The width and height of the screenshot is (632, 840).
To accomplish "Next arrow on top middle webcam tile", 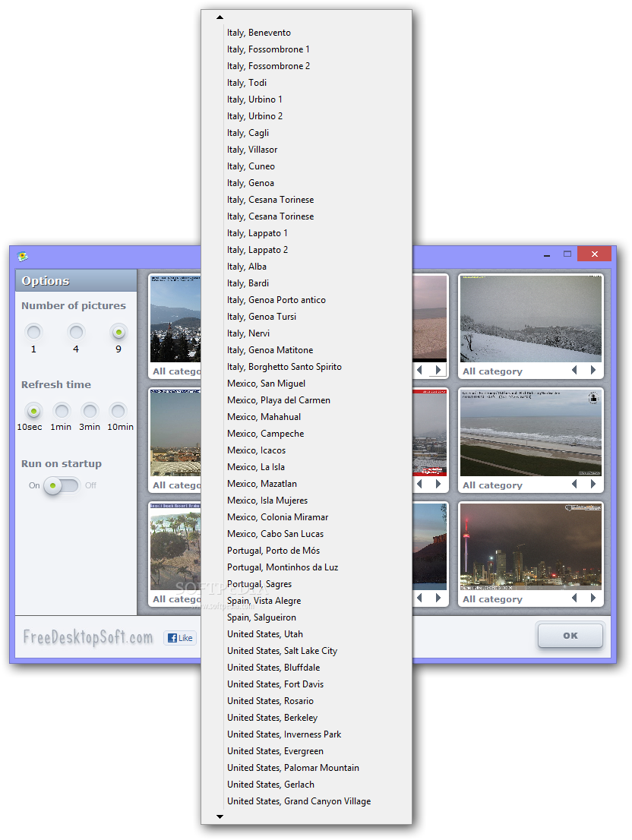I will (438, 370).
